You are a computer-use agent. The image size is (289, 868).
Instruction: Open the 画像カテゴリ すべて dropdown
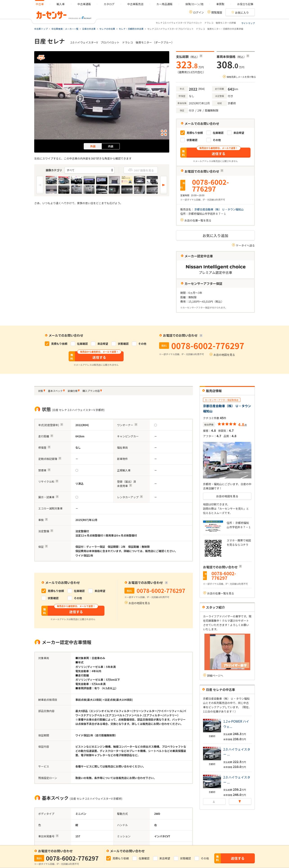point(89,170)
